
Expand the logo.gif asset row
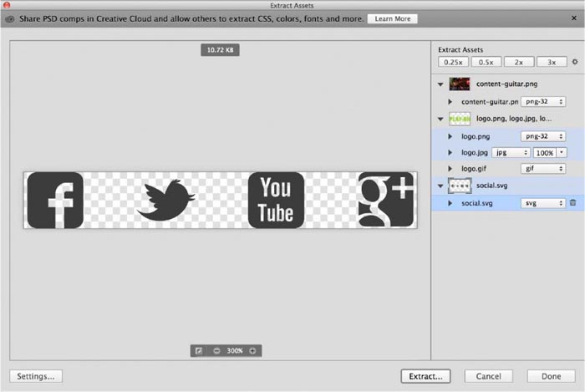point(450,169)
